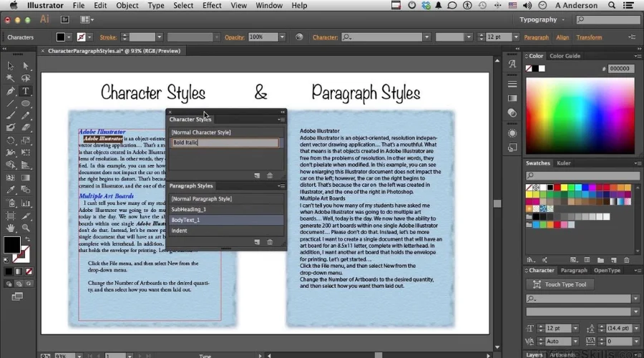
Task: Open the Opacity dropdown arrow
Action: (282, 37)
